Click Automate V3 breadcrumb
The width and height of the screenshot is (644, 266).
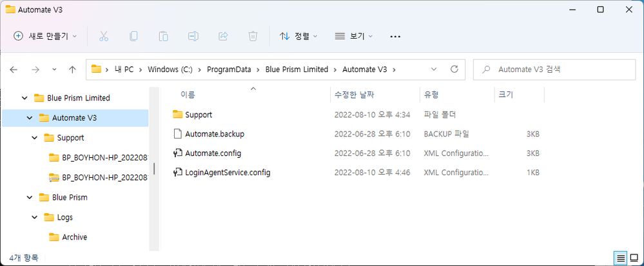pyautogui.click(x=365, y=70)
